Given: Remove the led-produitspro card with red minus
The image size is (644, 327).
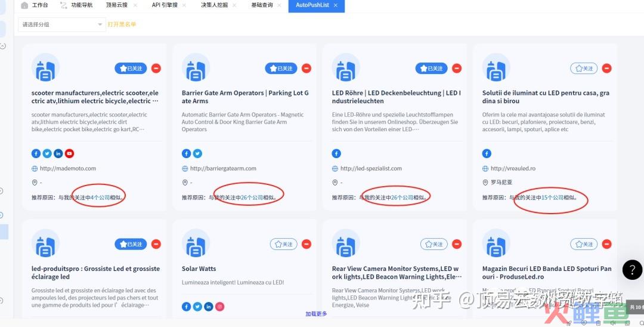Looking at the screenshot, I should tap(156, 244).
